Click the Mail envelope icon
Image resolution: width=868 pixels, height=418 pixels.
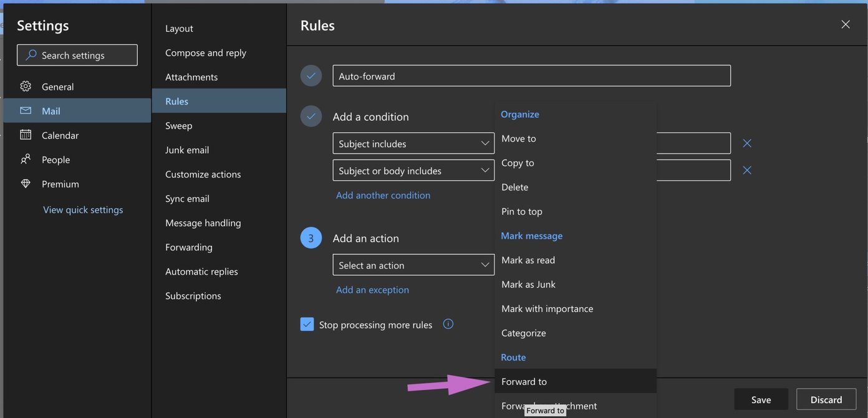26,111
